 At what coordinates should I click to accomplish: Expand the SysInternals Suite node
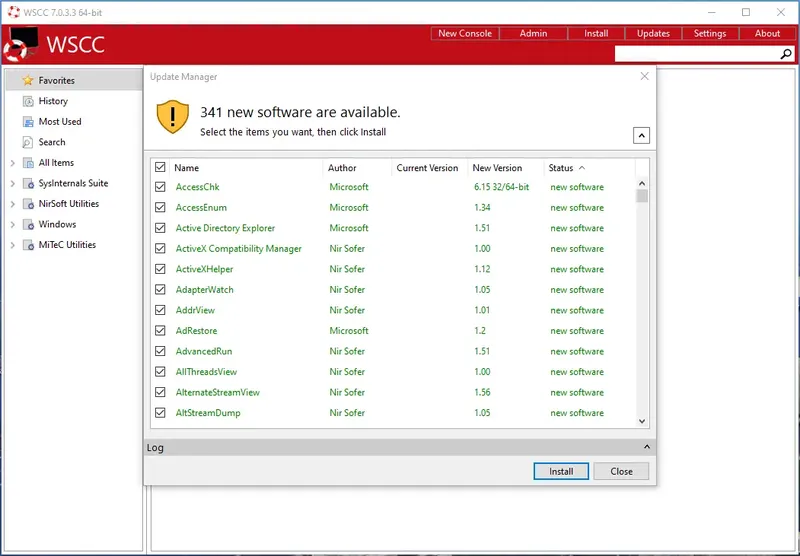click(13, 184)
